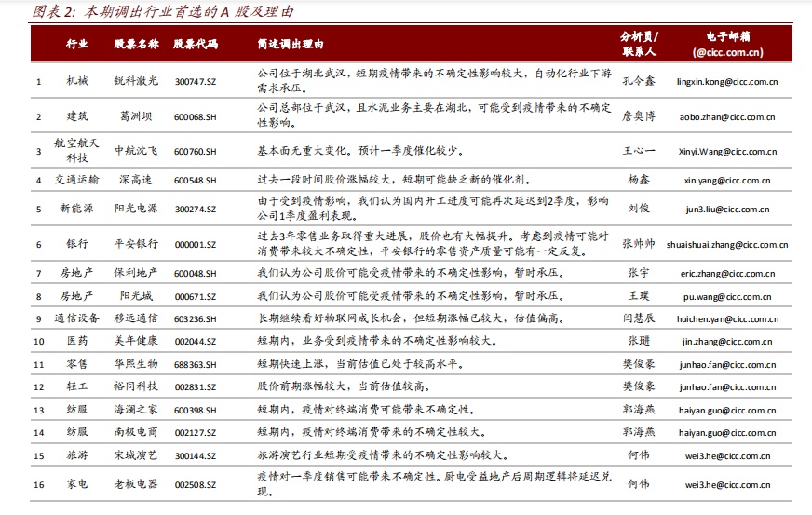Select the stock name 华熙生物

(136, 364)
